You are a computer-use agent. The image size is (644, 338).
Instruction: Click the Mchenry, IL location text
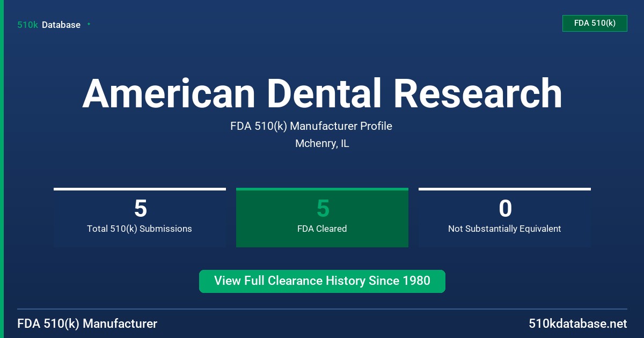[x=322, y=144]
